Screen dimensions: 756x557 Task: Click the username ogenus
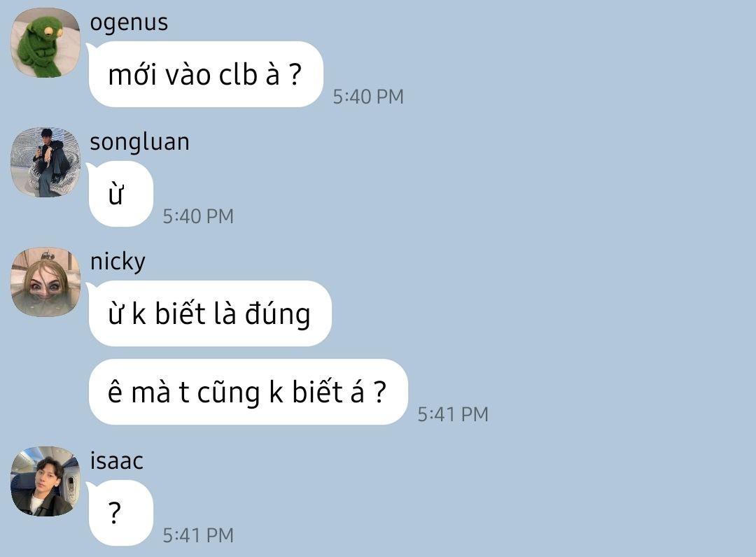pyautogui.click(x=129, y=22)
